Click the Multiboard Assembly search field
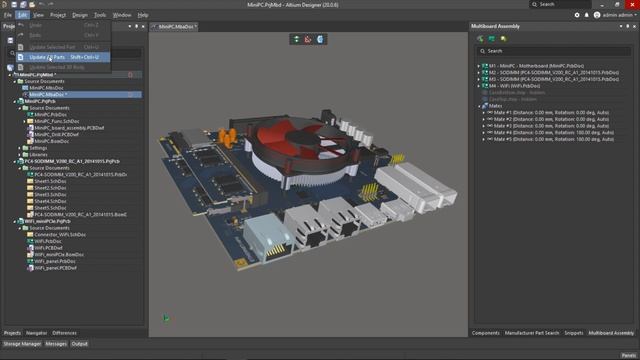The width and height of the screenshot is (640, 360). click(553, 51)
